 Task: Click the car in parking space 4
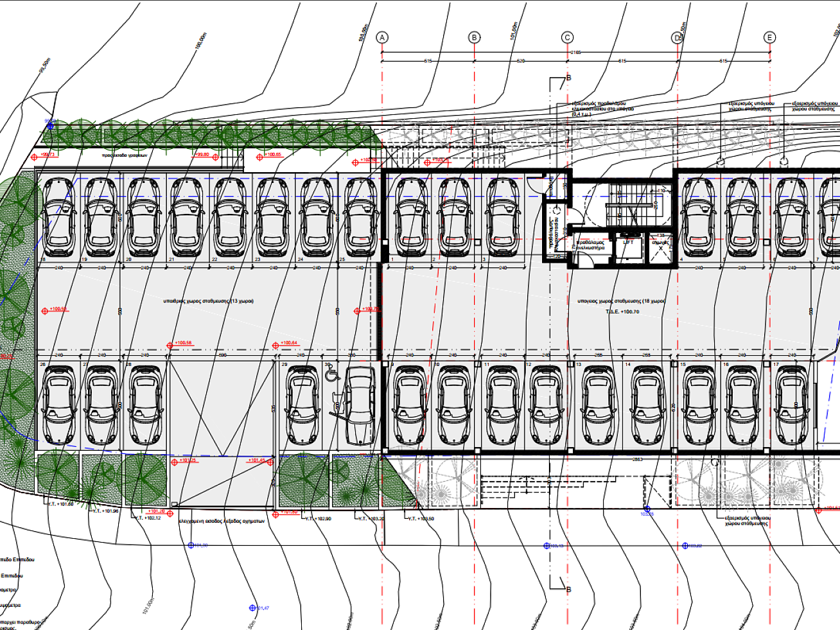tap(699, 217)
